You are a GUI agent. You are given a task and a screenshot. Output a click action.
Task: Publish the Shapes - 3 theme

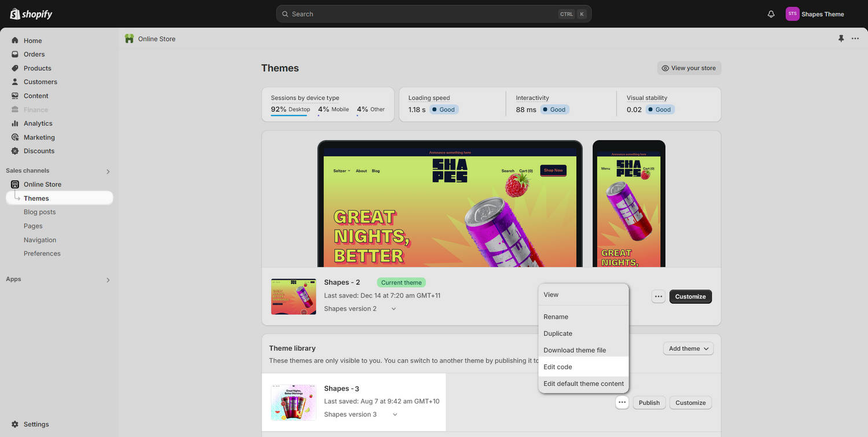(649, 403)
